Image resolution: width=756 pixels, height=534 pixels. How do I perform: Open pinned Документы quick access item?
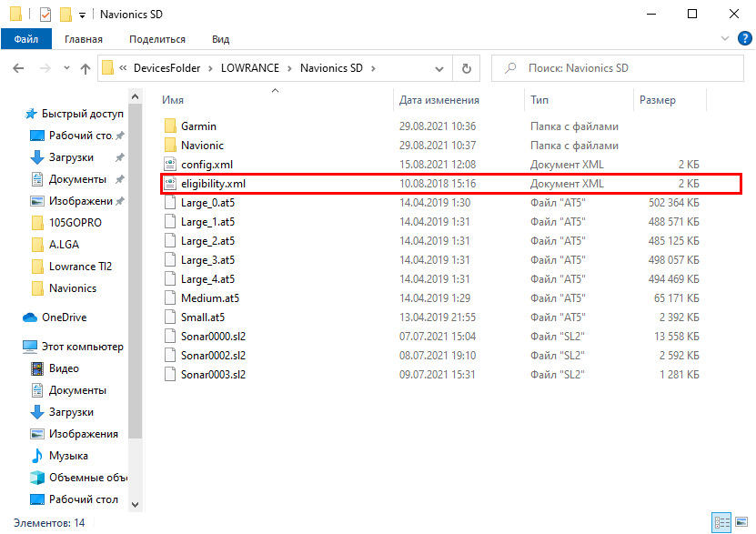[x=77, y=179]
